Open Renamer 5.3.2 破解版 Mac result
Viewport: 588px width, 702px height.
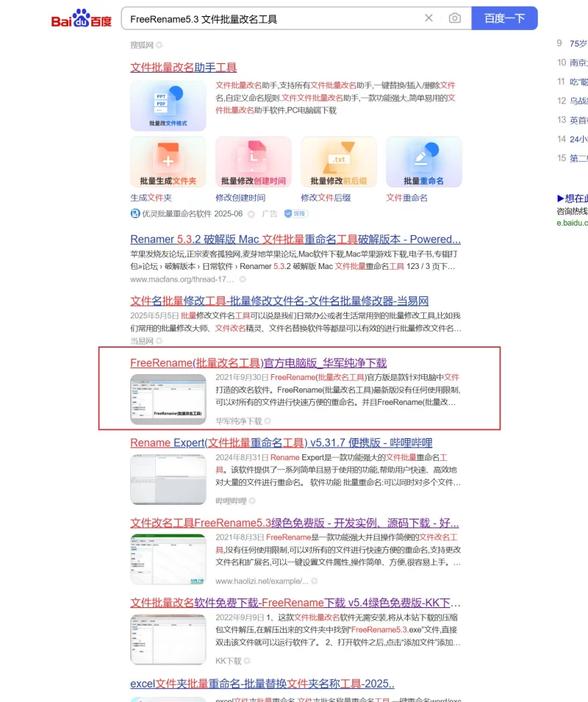tap(295, 239)
